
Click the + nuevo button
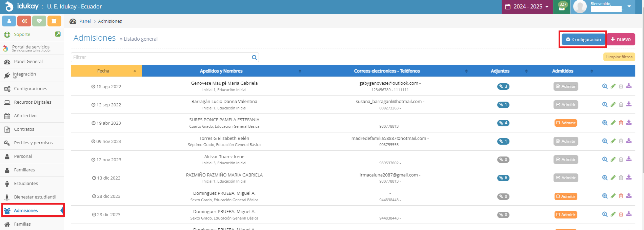tap(621, 39)
